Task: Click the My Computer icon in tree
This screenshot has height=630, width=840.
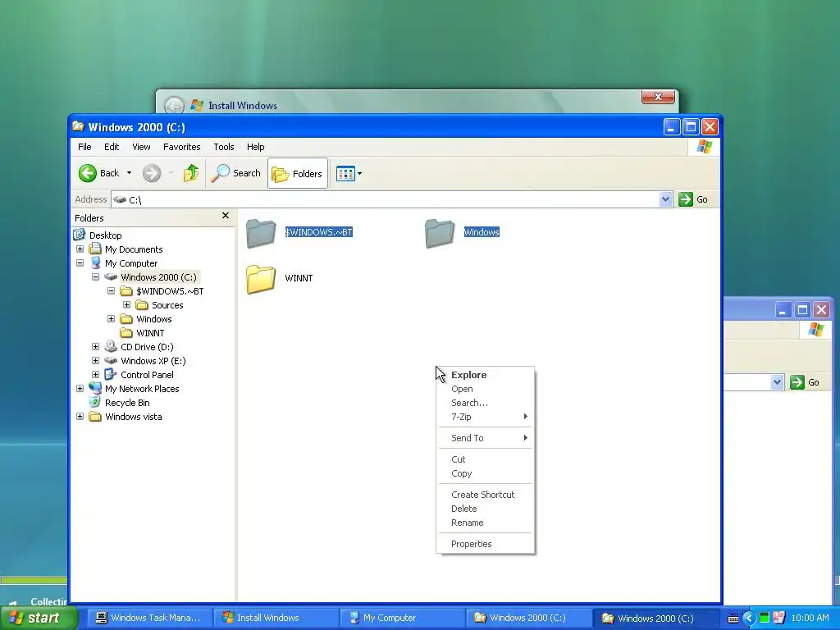Action: (95, 263)
